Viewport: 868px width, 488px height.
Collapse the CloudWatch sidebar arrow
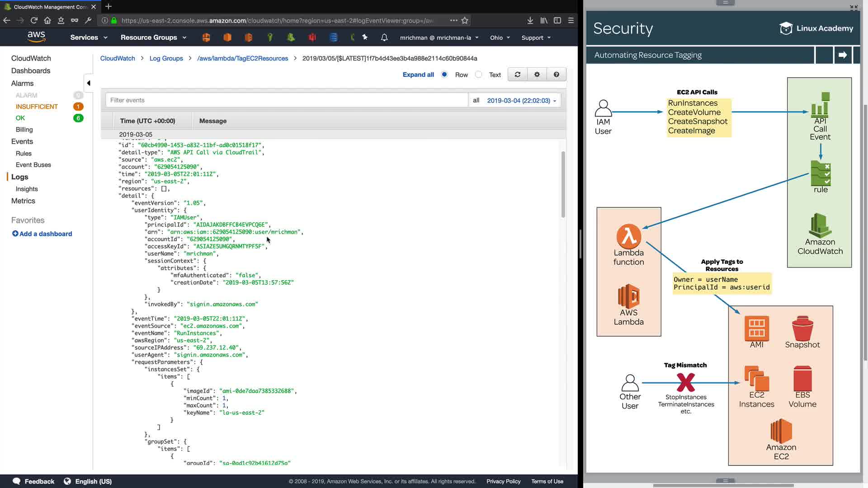(89, 83)
